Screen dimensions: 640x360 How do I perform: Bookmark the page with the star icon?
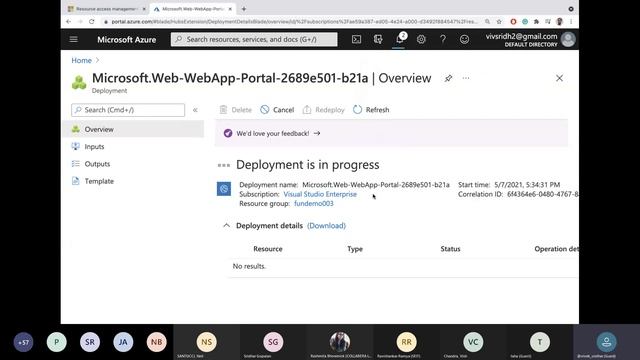tap(499, 22)
